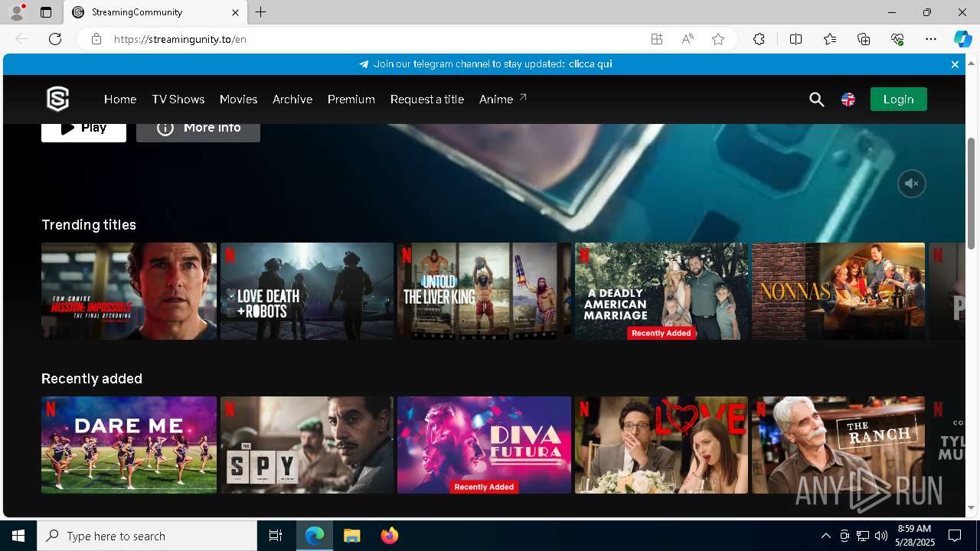Open Request a title page
This screenshot has width=980, height=551.
point(426,99)
